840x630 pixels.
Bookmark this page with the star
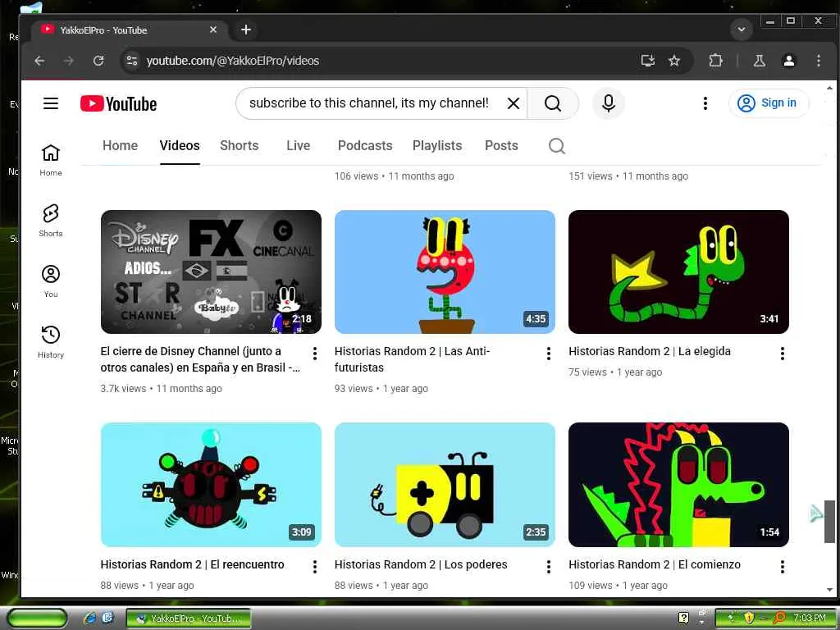(x=674, y=61)
